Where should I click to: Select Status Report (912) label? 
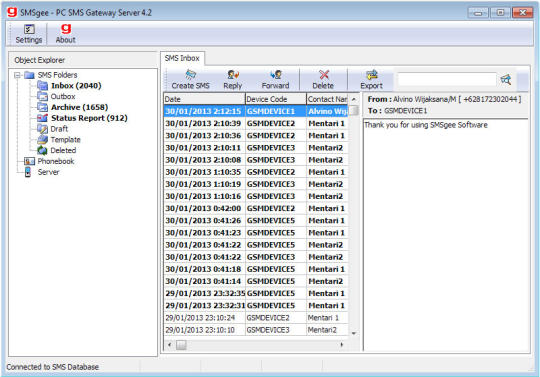tap(89, 118)
